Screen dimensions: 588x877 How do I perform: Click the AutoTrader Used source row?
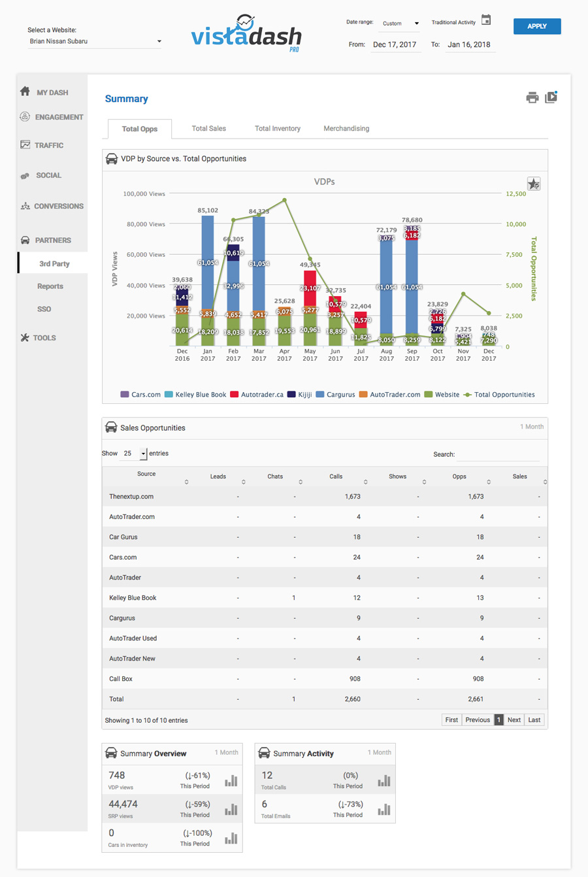[x=325, y=638]
